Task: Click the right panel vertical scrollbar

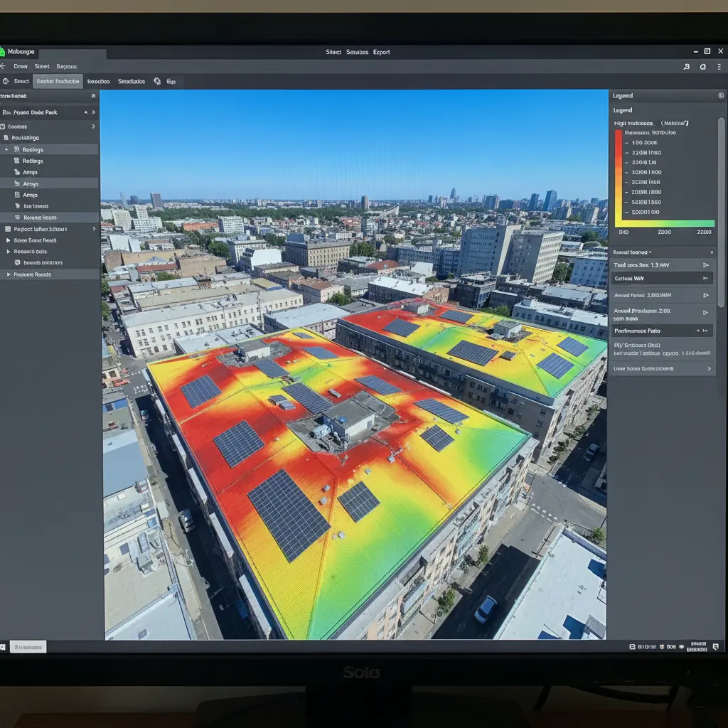Action: point(722,213)
